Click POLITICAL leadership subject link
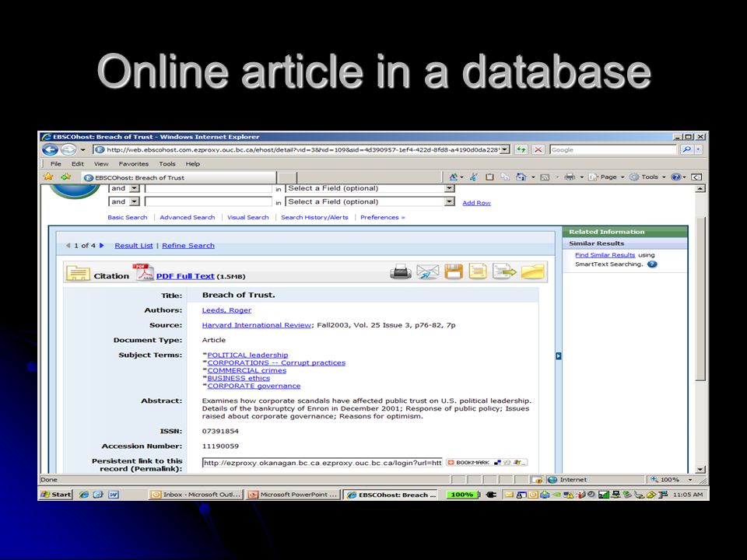The width and height of the screenshot is (747, 560). [247, 355]
